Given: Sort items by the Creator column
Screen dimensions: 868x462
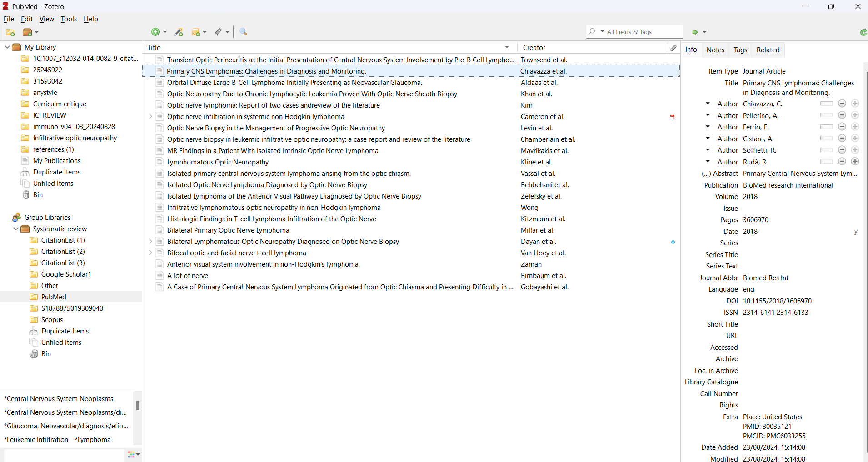Looking at the screenshot, I should (x=593, y=47).
